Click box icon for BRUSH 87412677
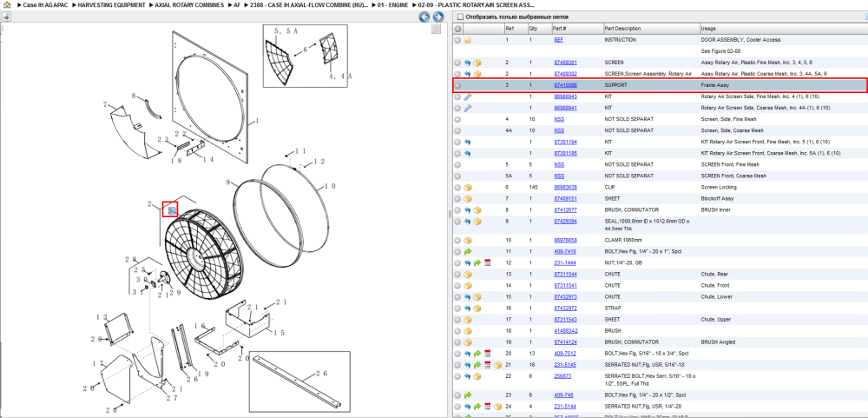Viewport: 868px width, 418px height. click(x=477, y=210)
